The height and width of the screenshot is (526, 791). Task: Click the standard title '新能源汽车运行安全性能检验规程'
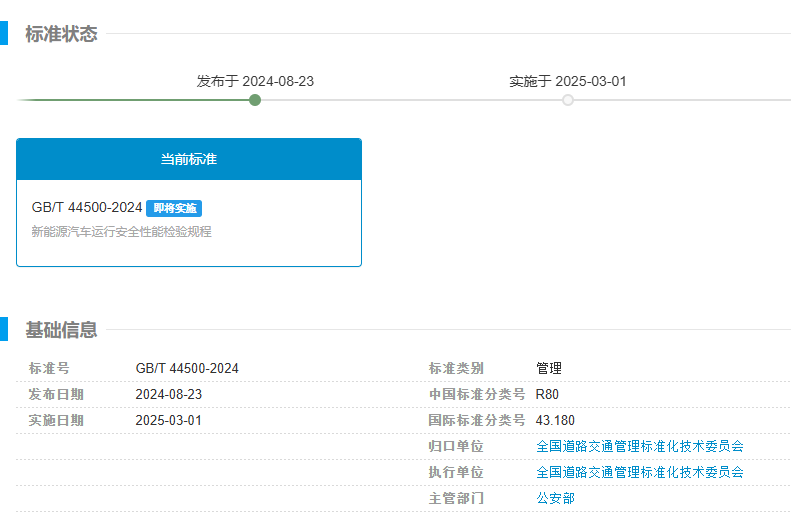click(121, 232)
